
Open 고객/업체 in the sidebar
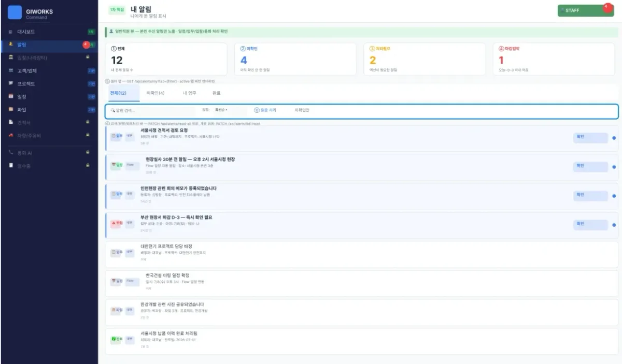[x=49, y=70]
